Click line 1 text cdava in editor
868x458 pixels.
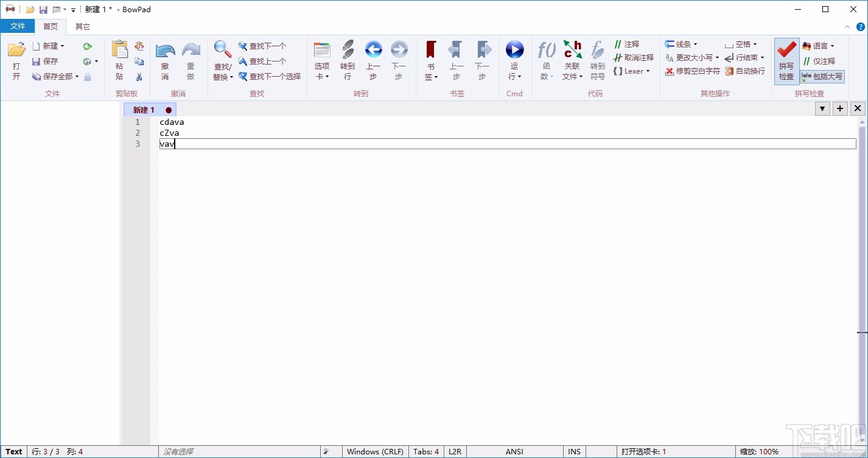[x=172, y=122]
